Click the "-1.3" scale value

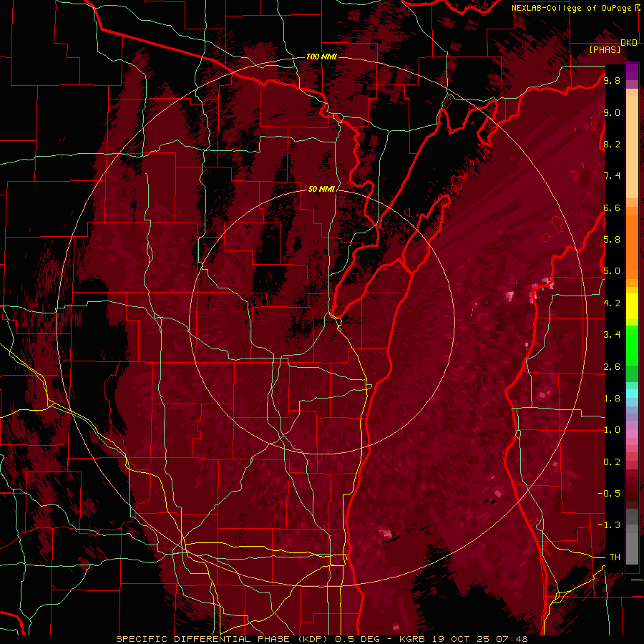(609, 525)
